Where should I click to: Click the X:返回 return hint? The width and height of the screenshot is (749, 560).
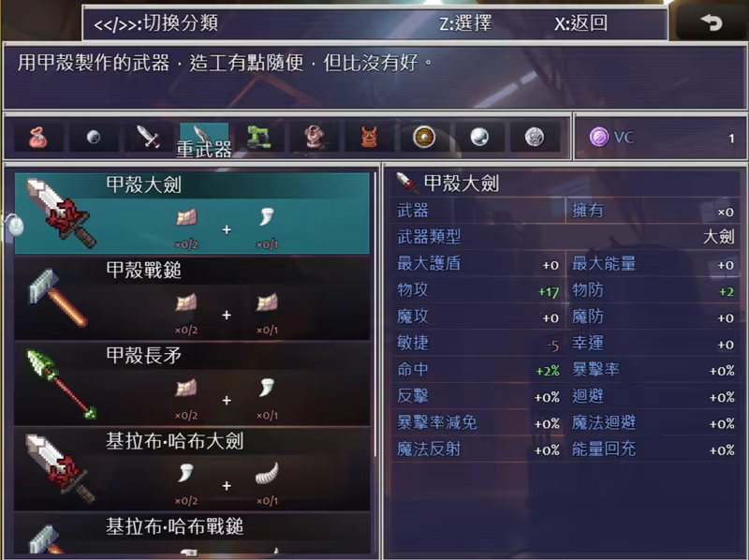[580, 22]
